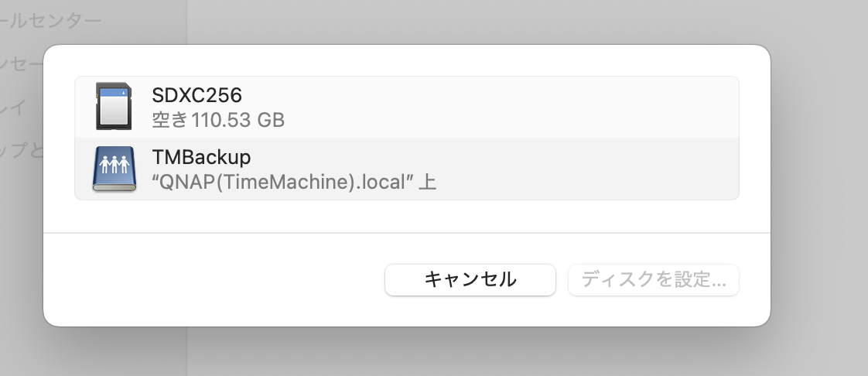Select the TMBackup disk name
This screenshot has width=868, height=376.
coord(201,157)
